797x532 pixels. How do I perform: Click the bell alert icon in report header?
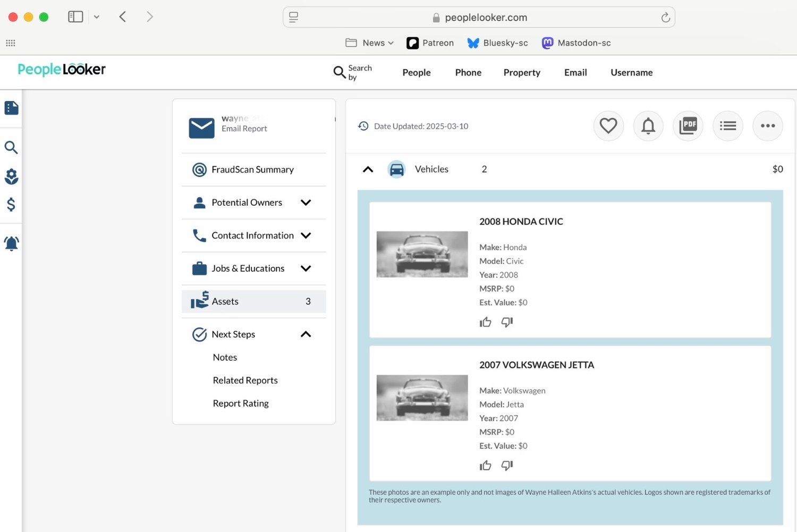[x=648, y=126]
